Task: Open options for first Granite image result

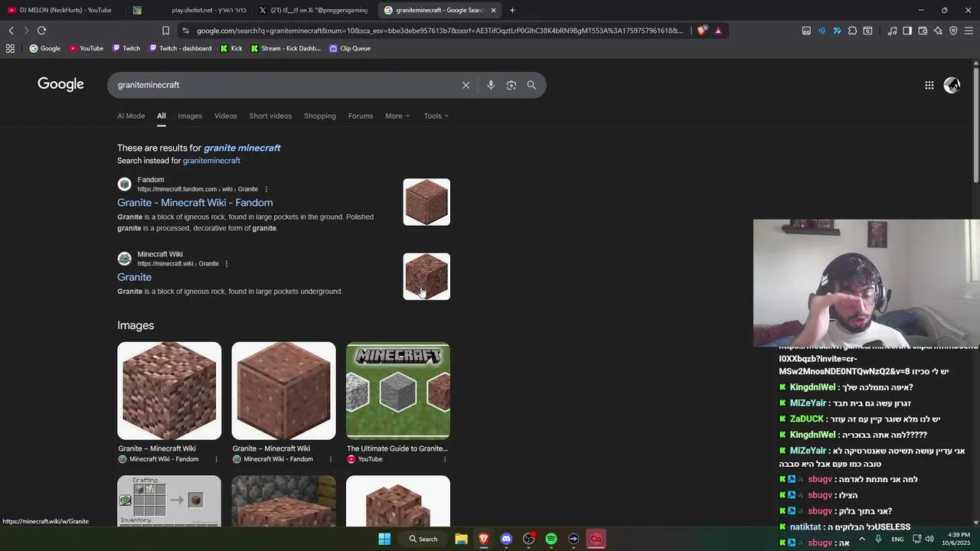Action: [216, 459]
